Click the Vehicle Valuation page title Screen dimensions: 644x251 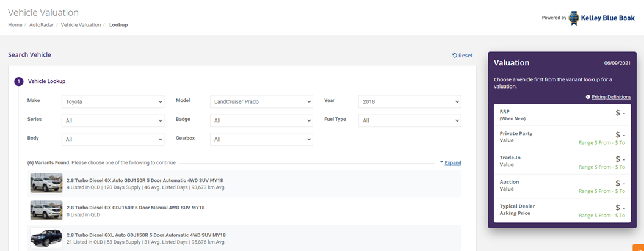(x=43, y=12)
